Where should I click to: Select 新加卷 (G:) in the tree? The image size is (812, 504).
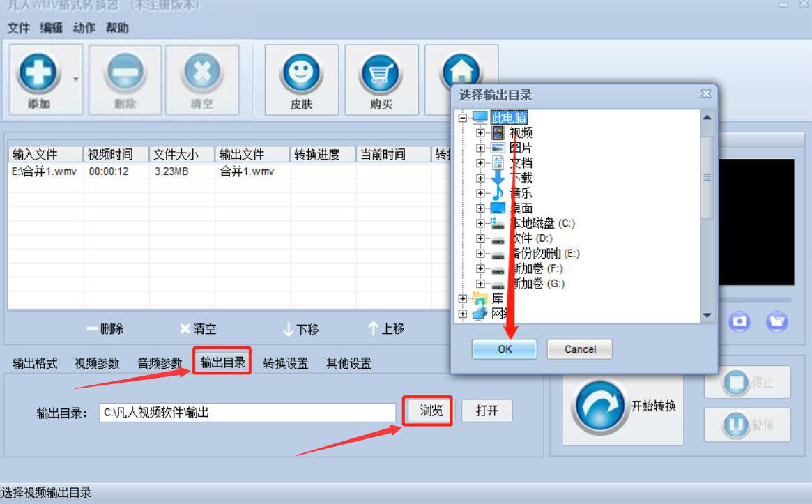pyautogui.click(x=537, y=284)
